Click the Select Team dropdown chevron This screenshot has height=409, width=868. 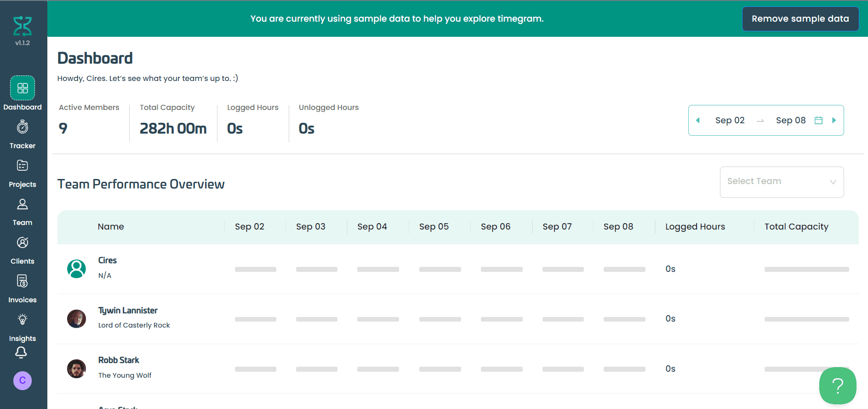click(833, 182)
